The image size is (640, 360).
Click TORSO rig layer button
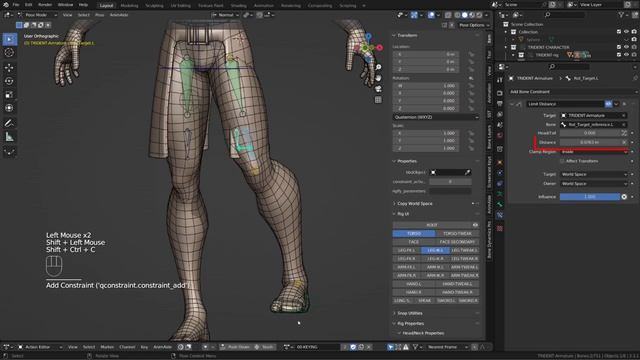[x=414, y=234]
